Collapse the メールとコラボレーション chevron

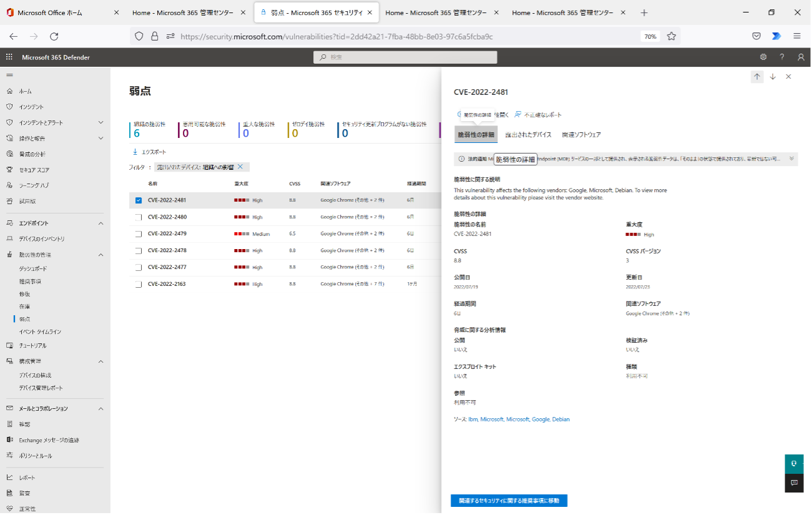[101, 408]
